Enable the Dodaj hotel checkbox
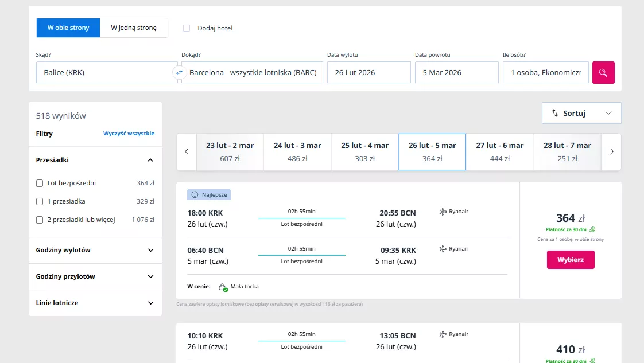This screenshot has width=644, height=363. point(187,28)
